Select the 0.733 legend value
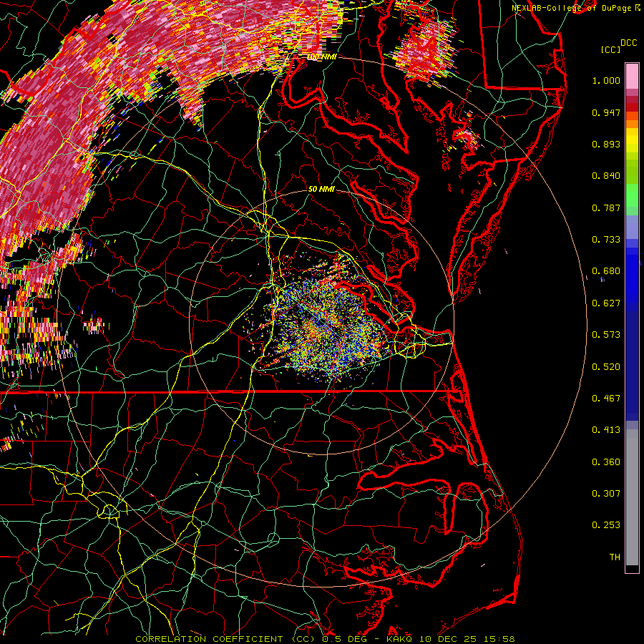Screen dimensions: 644x644 606,240
